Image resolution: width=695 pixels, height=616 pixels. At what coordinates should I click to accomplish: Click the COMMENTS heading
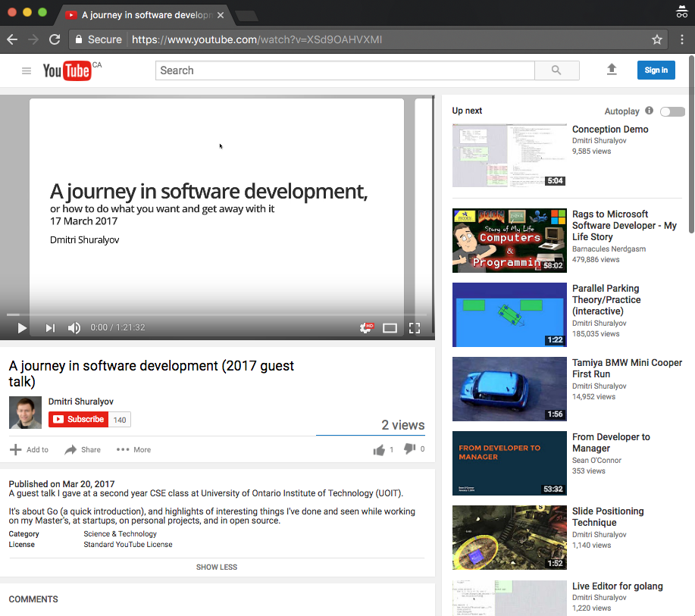click(x=33, y=599)
